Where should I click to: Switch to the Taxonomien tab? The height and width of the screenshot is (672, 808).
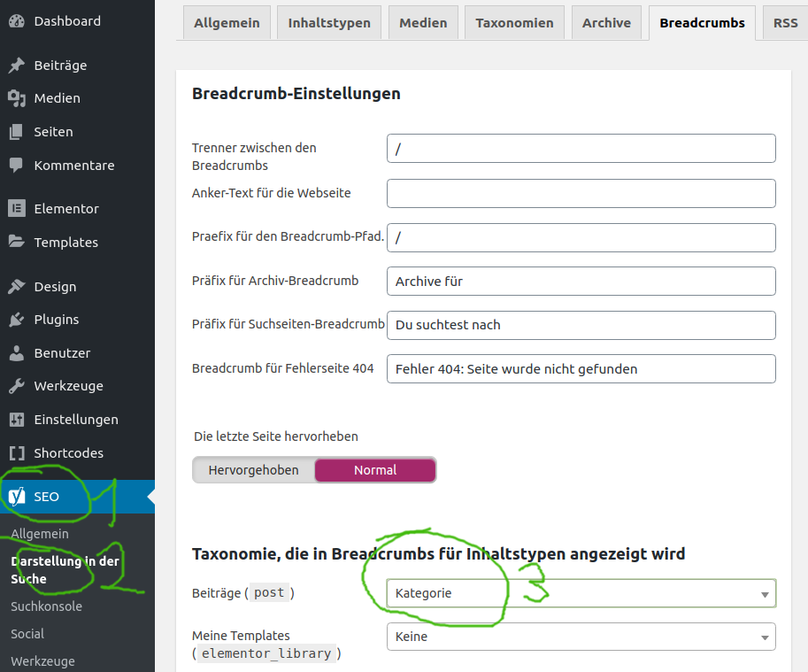(x=514, y=23)
